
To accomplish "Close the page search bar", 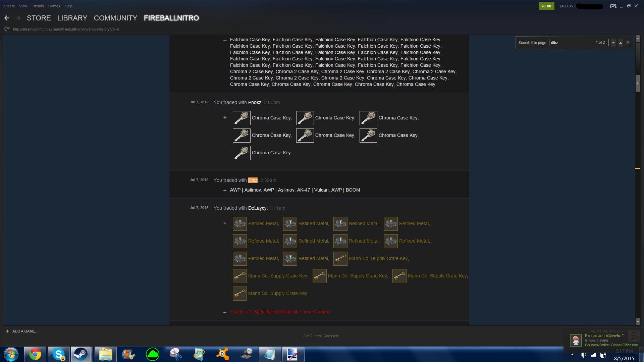I will point(628,43).
